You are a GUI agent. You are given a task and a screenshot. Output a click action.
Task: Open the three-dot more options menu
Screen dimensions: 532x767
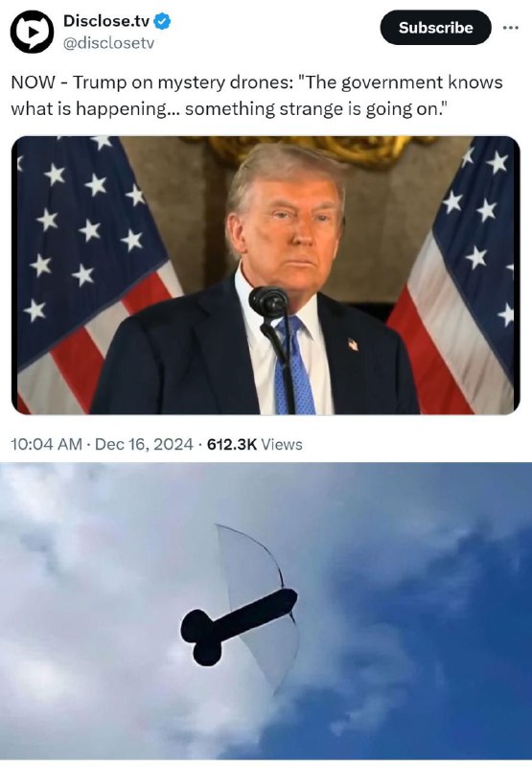pyautogui.click(x=511, y=28)
